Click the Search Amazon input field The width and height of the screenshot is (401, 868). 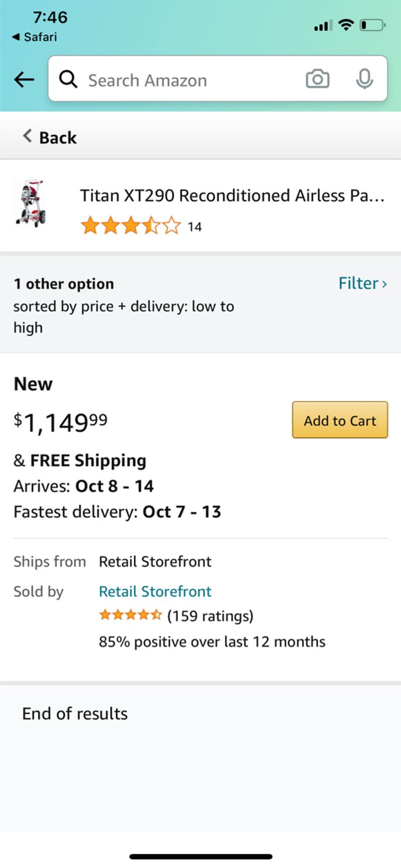[x=190, y=80]
